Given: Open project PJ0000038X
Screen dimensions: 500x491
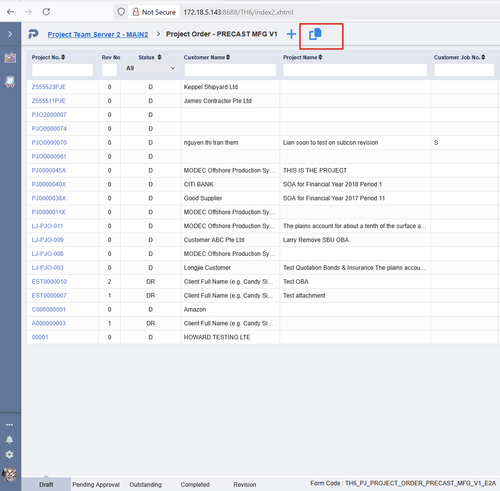Looking at the screenshot, I should tap(49, 198).
